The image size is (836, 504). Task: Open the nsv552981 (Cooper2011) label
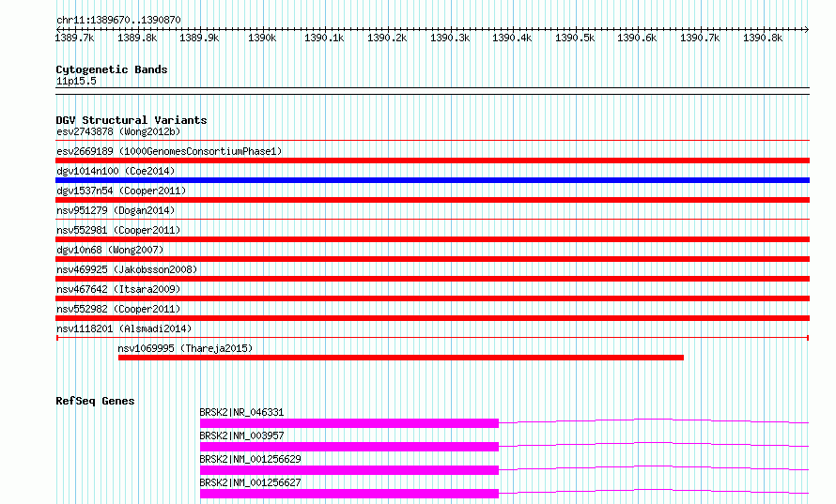coord(118,230)
